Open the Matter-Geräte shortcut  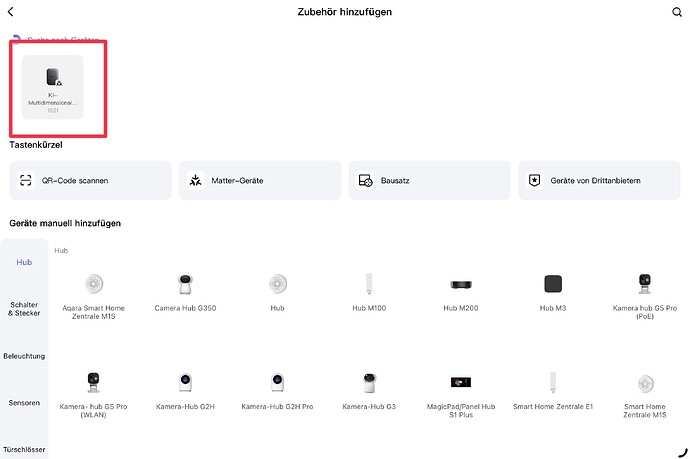(260, 180)
